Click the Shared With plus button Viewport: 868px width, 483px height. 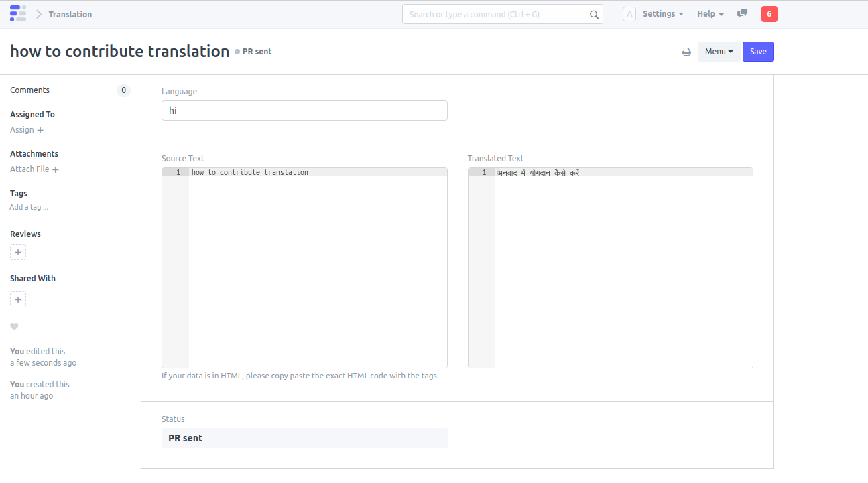click(18, 299)
